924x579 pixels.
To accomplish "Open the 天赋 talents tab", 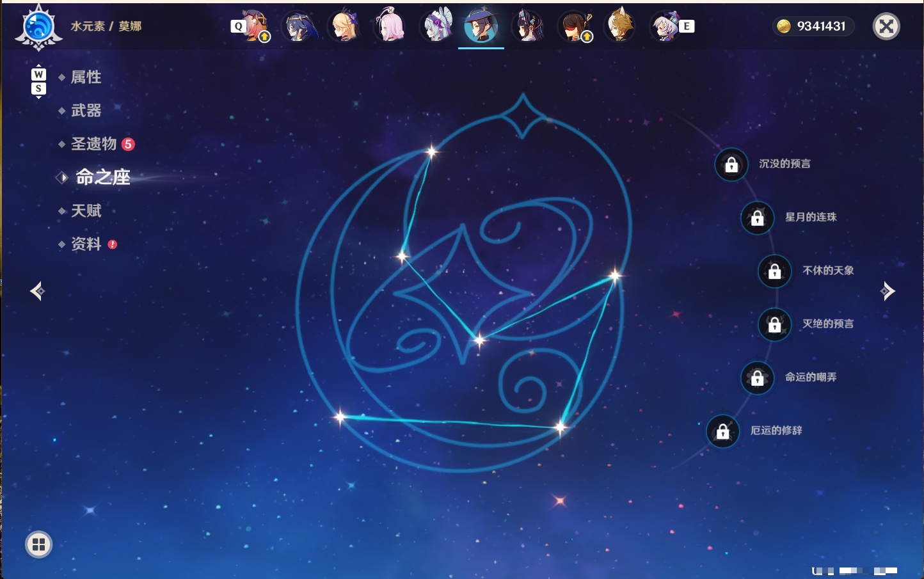I will (86, 210).
